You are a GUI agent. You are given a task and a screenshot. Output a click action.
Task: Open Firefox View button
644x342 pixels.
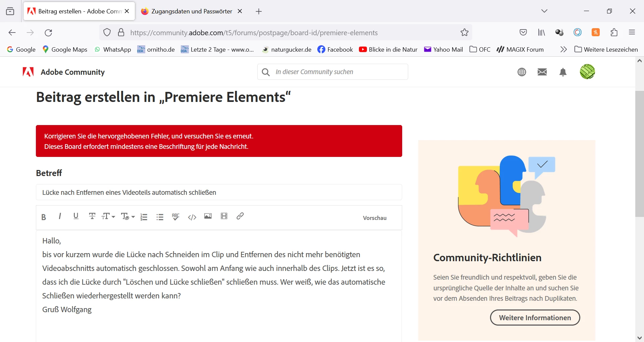[10, 11]
